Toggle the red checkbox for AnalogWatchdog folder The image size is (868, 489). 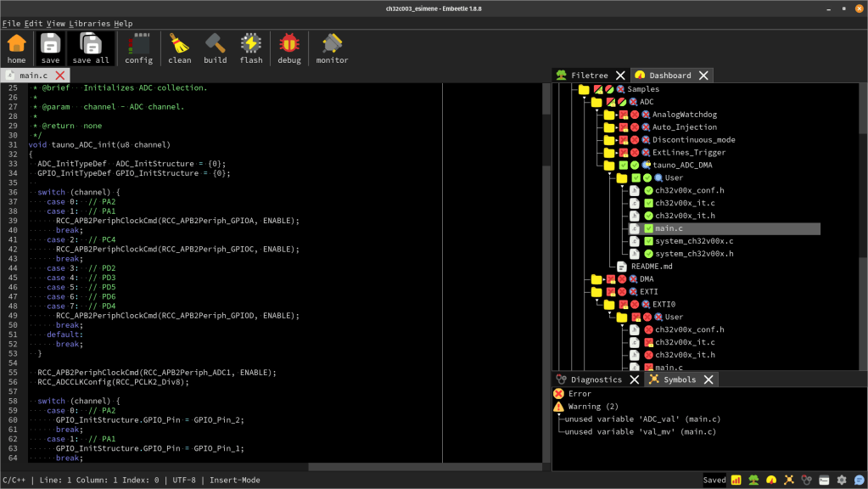[x=623, y=115]
